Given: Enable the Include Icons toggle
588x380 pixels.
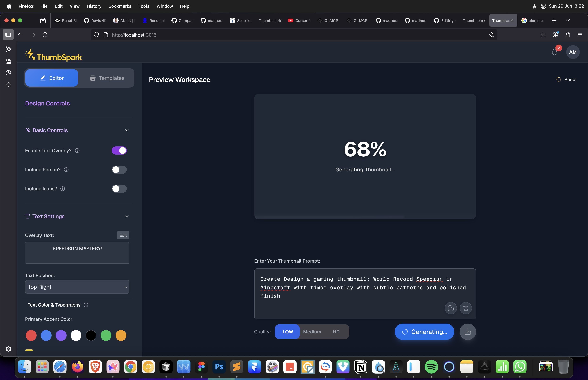Looking at the screenshot, I should (119, 188).
